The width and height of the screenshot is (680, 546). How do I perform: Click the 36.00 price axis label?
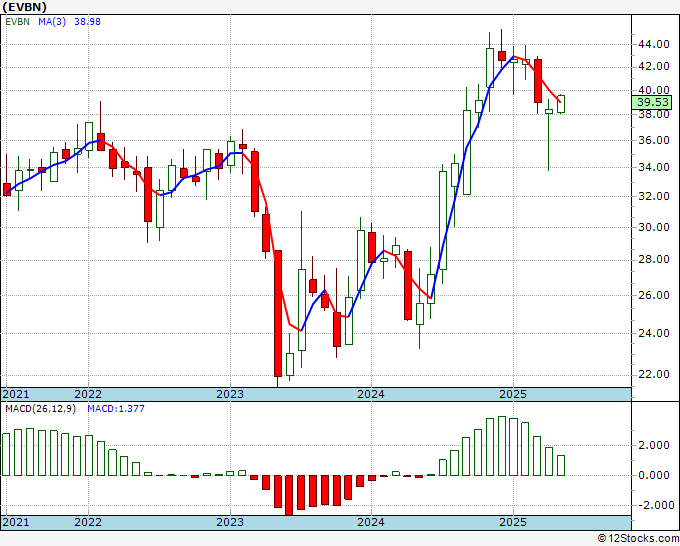[654, 140]
